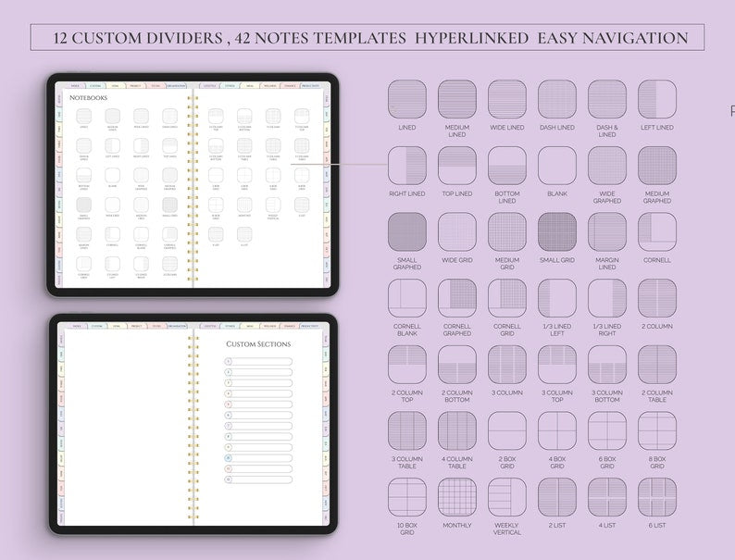The width and height of the screenshot is (735, 560).
Task: Switch to Organization tab on Notebooks tablet
Action: pos(176,86)
